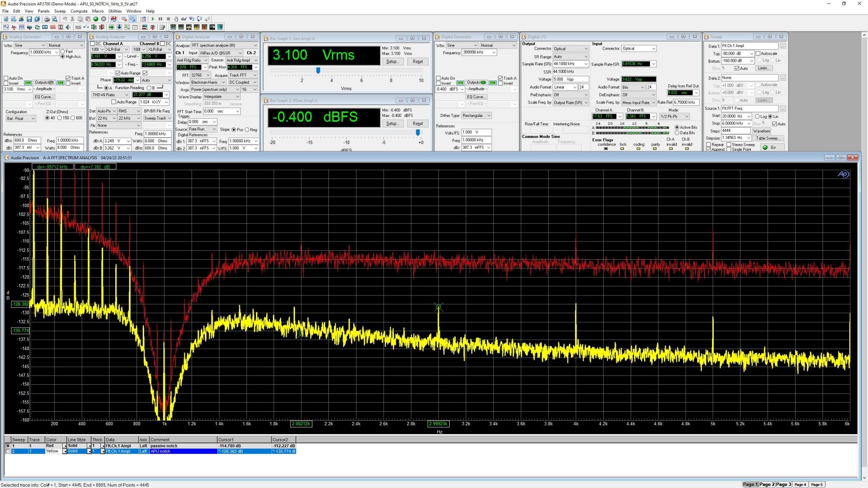Open a test file via folder icon
The width and height of the screenshot is (868, 488).
(x=21, y=19)
